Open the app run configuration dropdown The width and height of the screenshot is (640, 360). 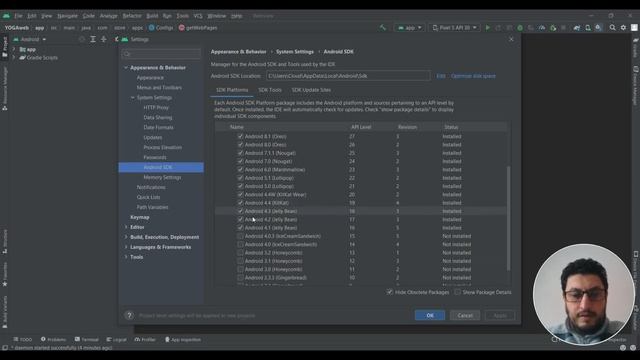[x=409, y=28]
